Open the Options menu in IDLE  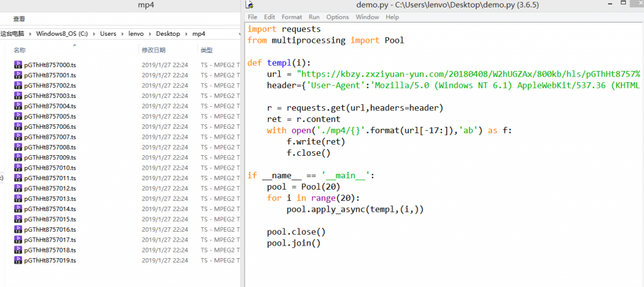click(338, 17)
